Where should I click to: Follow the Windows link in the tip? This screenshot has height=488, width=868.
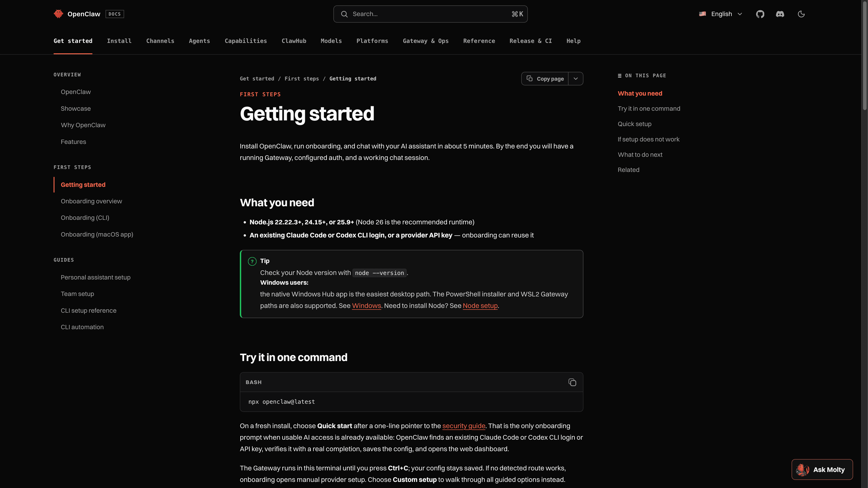coord(366,305)
